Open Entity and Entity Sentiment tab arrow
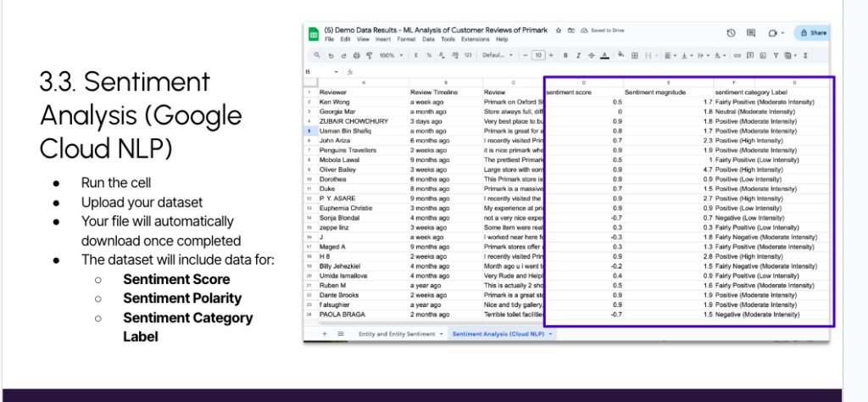The height and width of the screenshot is (402, 868). click(x=441, y=334)
